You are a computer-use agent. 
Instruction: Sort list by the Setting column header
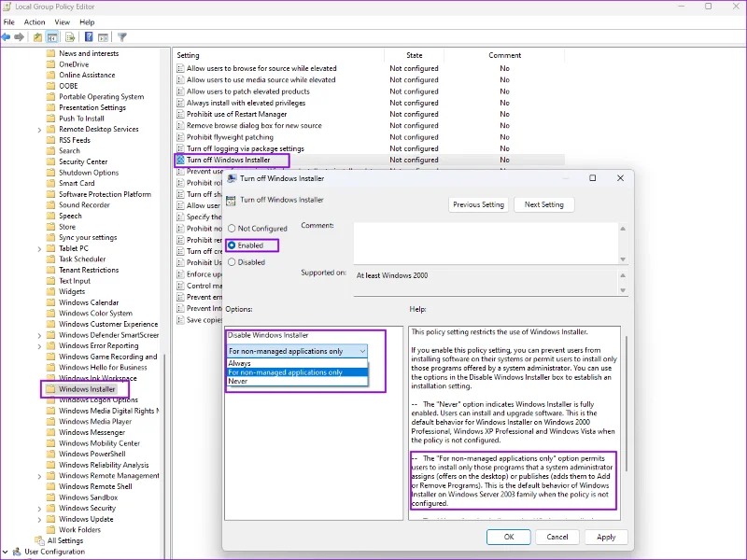click(x=278, y=55)
